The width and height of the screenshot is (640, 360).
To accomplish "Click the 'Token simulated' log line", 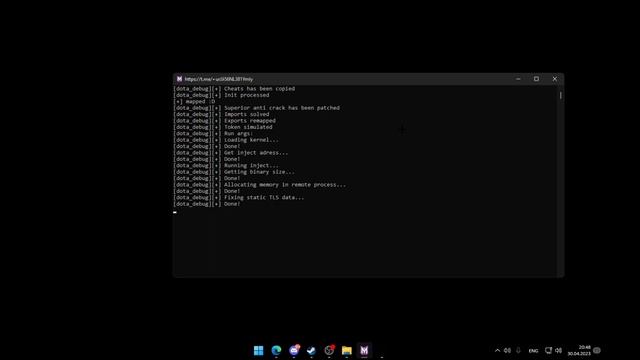I will pos(223,127).
